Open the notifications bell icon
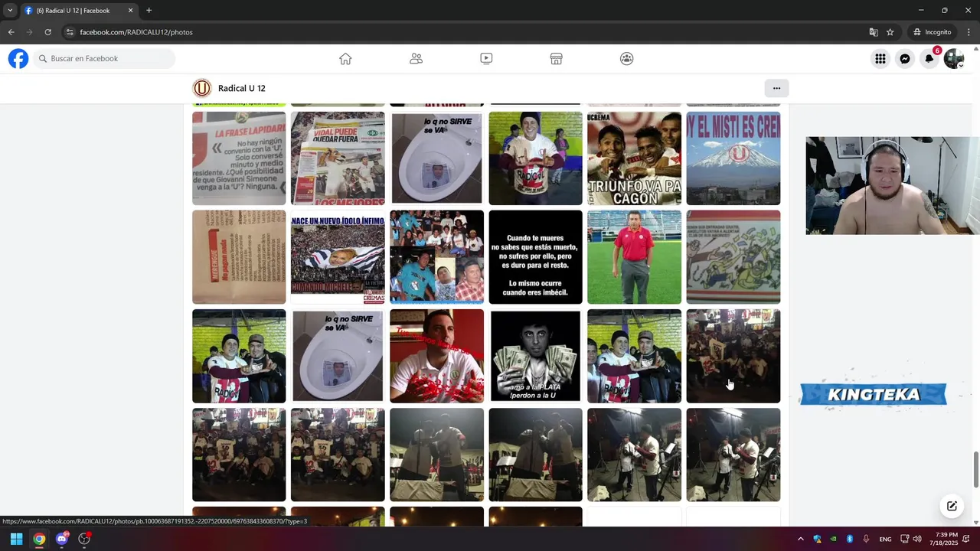The image size is (980, 551). click(929, 59)
